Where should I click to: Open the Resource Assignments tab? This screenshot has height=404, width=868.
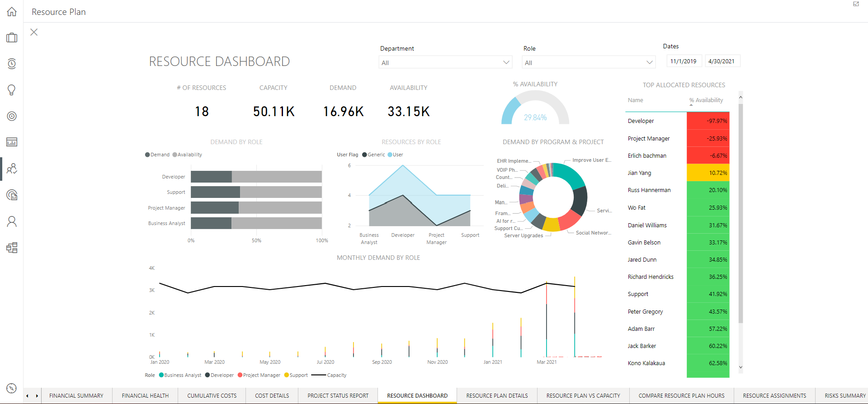[x=774, y=395]
